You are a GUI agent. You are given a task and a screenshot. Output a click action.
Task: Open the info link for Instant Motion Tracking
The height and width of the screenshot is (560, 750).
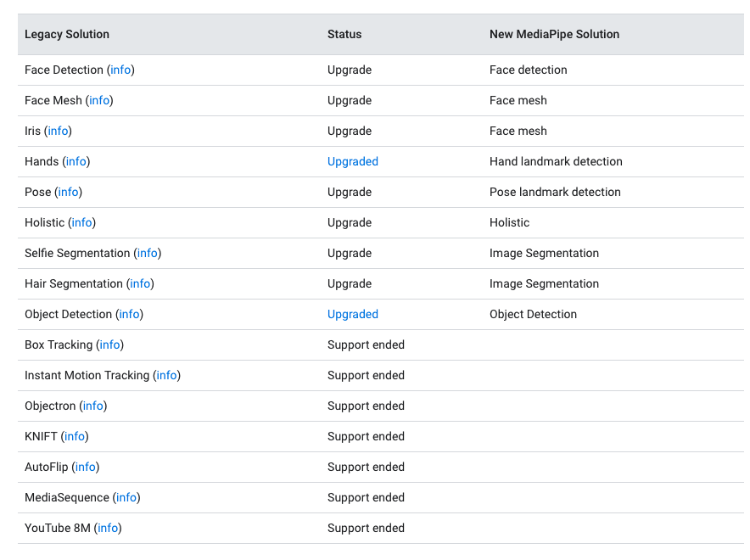click(x=166, y=375)
